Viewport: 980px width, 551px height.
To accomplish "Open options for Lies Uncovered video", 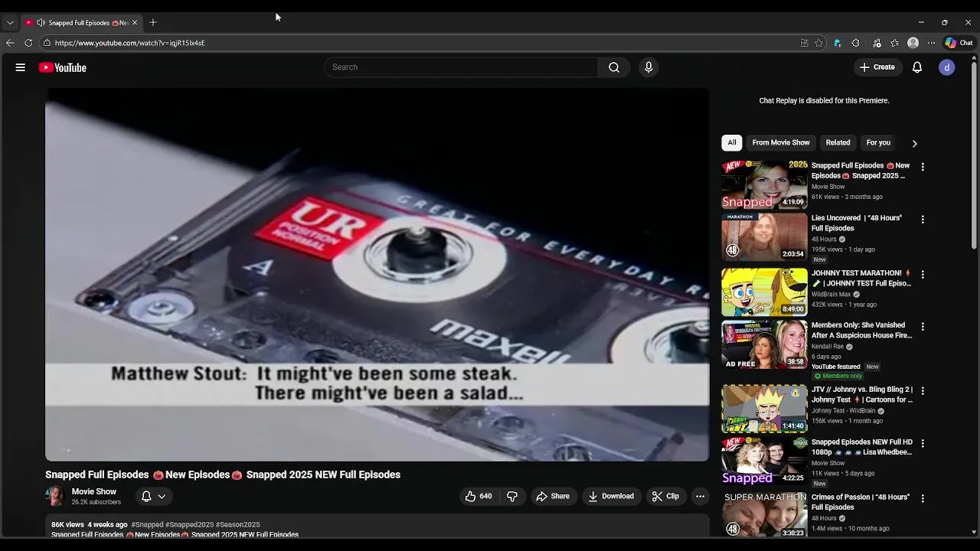I will click(x=923, y=220).
